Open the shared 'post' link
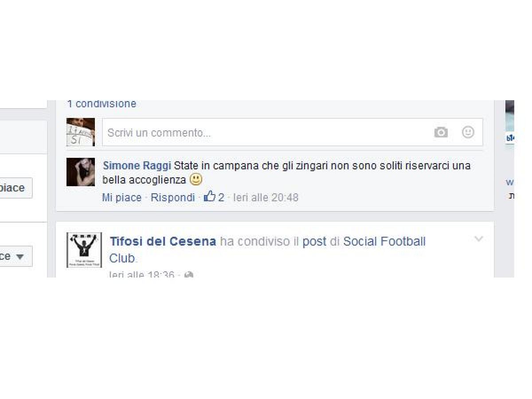The image size is (532, 399). 314,242
